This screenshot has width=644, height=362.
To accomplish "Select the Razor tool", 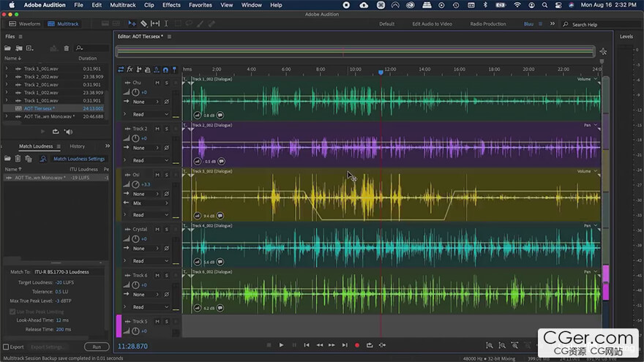I will click(143, 23).
